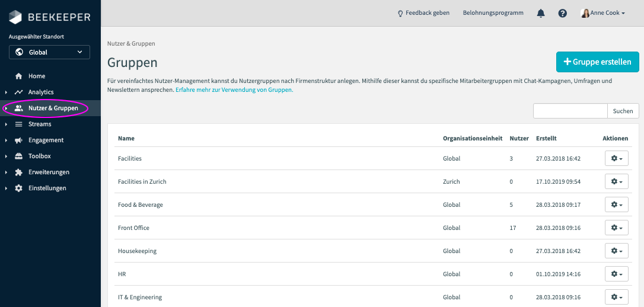Image resolution: width=644 pixels, height=307 pixels.
Task: Expand the Erweiterungen menu arrow
Action: pyautogui.click(x=6, y=172)
